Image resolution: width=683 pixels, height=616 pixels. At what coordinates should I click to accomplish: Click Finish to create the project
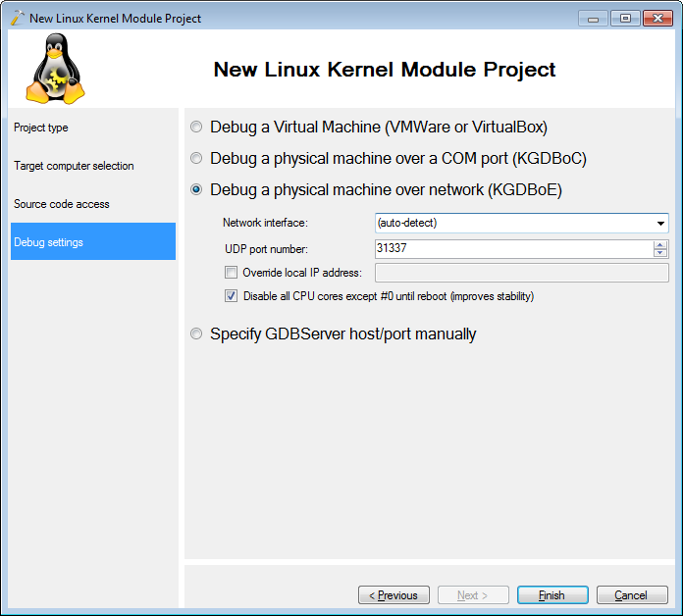[x=552, y=594]
